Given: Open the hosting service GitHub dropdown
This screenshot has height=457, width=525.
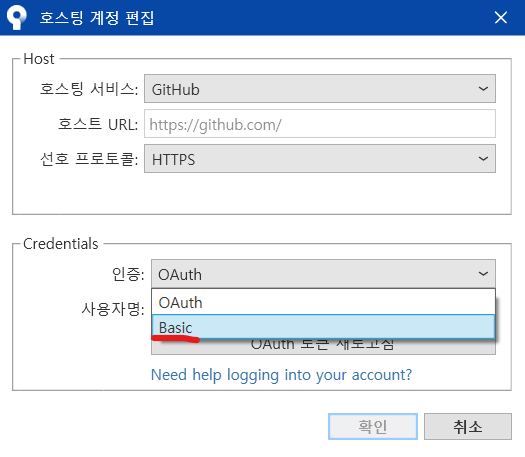Looking at the screenshot, I should click(320, 89).
